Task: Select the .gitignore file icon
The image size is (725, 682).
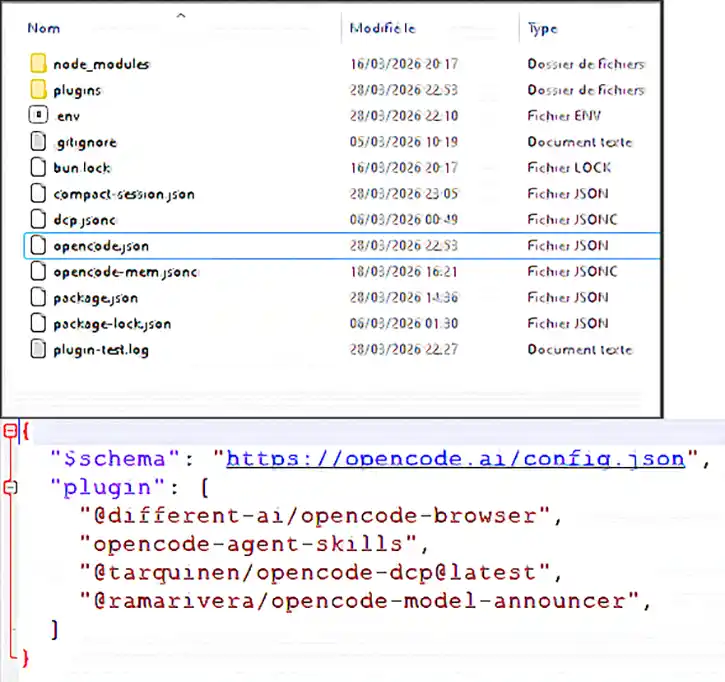Action: 38,141
